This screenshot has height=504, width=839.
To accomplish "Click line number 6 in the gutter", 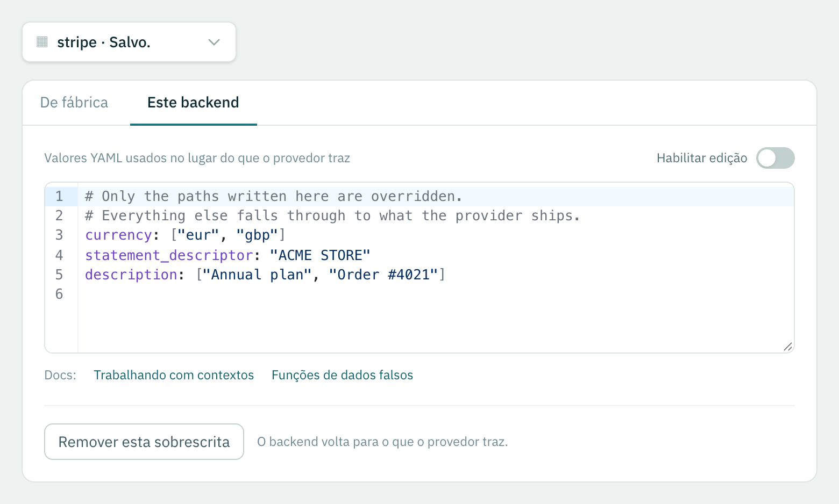I will (x=59, y=294).
